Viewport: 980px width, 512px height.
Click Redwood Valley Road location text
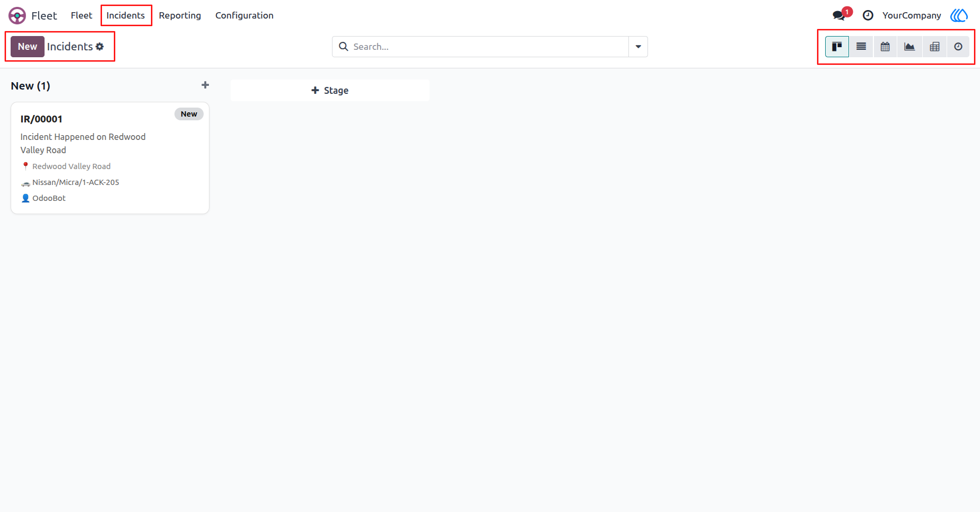click(72, 166)
